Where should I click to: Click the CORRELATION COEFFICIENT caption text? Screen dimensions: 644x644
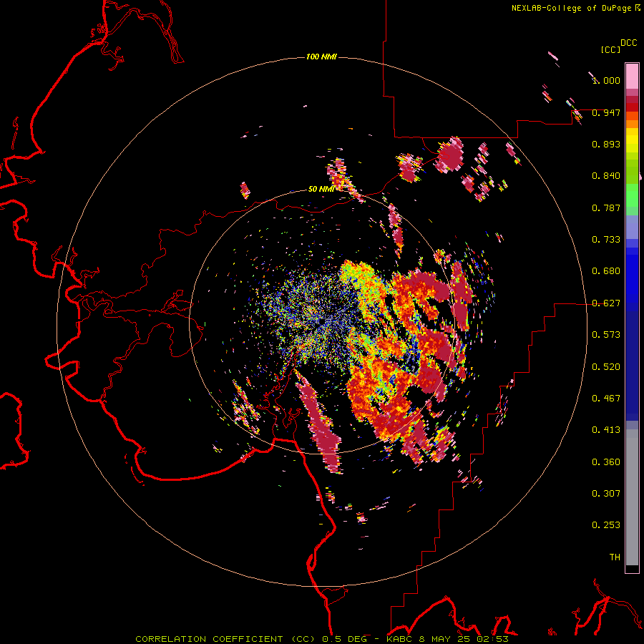click(x=209, y=639)
